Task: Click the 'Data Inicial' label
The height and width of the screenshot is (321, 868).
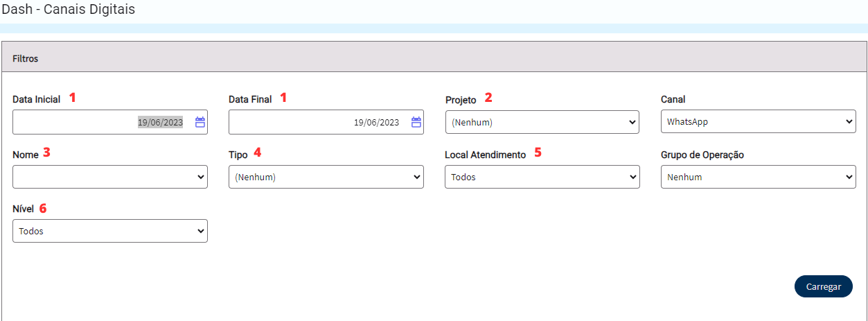Action: (x=37, y=99)
